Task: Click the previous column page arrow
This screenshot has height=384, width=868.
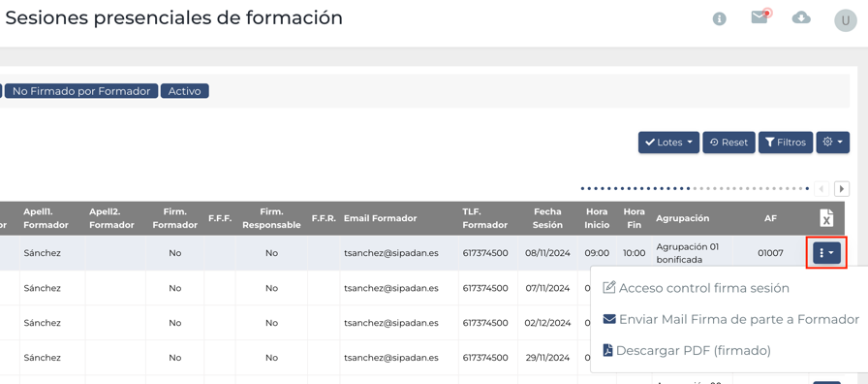Action: click(x=821, y=189)
